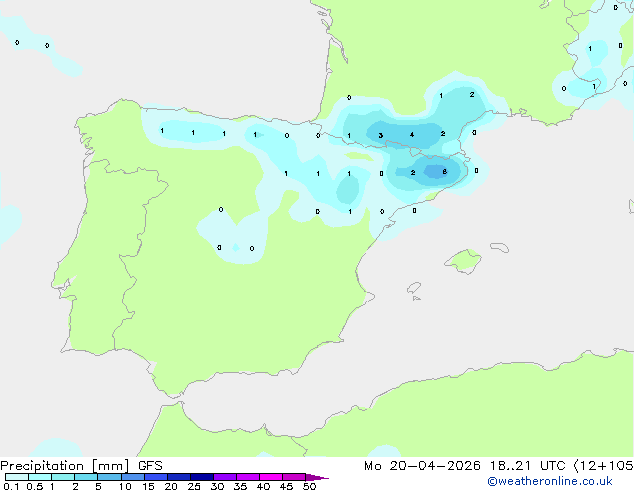This screenshot has height=490, width=634.
Task: Click the legend label '15'
Action: coord(148,486)
